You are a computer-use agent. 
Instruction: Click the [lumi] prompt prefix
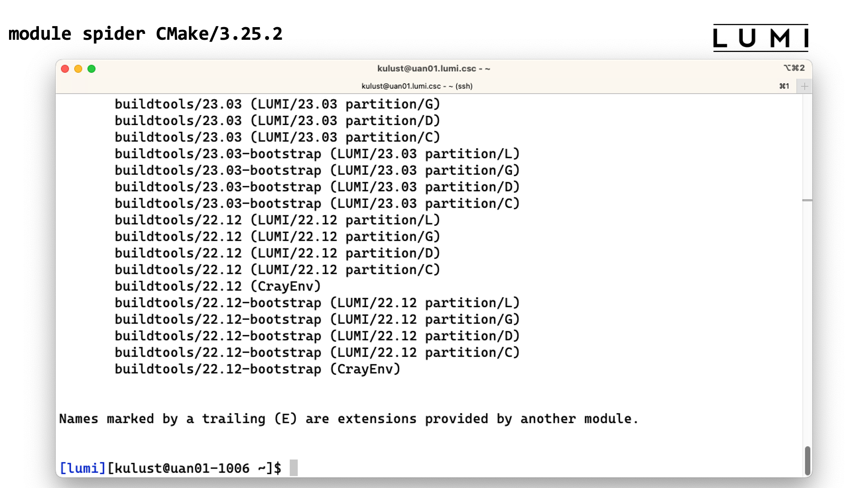pos(83,468)
